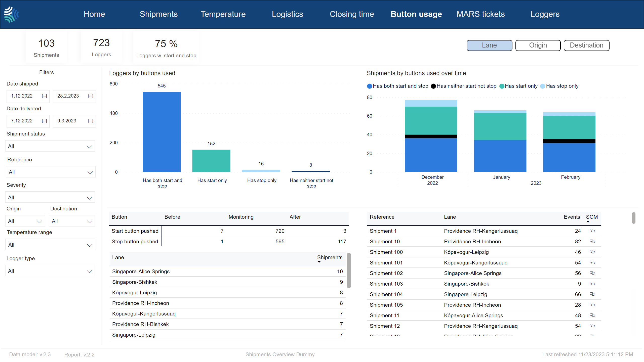Click the 103 Shipments card
This screenshot has height=362, width=644.
[x=47, y=47]
